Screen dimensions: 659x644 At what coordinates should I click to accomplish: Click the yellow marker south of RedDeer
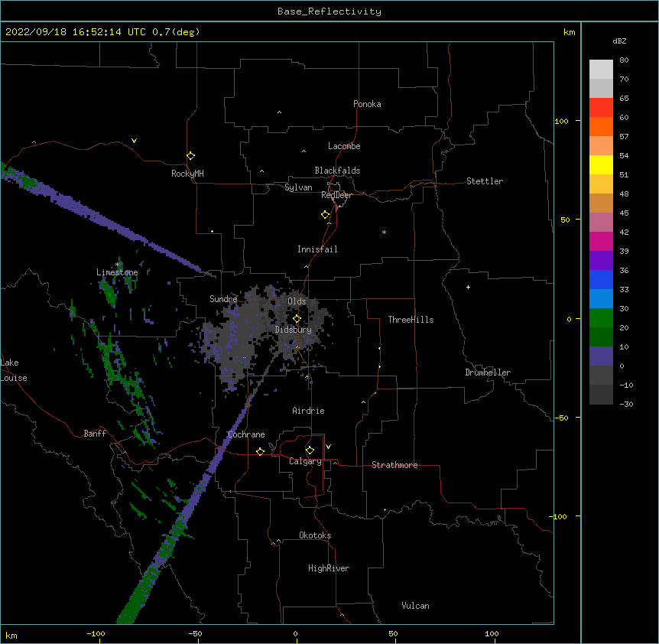pyautogui.click(x=326, y=215)
